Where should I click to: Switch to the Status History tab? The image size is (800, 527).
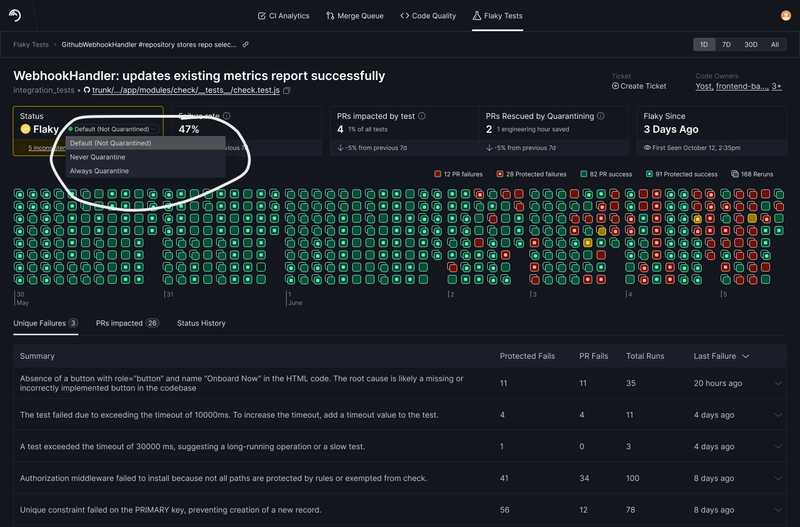point(201,323)
